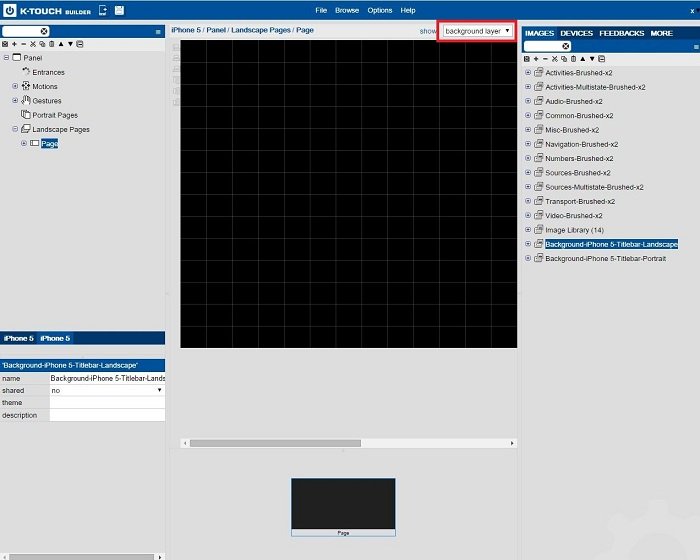700x560 pixels.
Task: Click Panel in the breadcrumb
Action: tap(216, 30)
